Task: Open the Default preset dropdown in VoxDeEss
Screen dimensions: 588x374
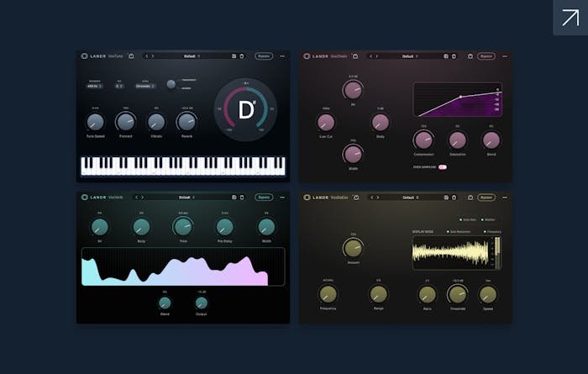Action: pyautogui.click(x=411, y=198)
